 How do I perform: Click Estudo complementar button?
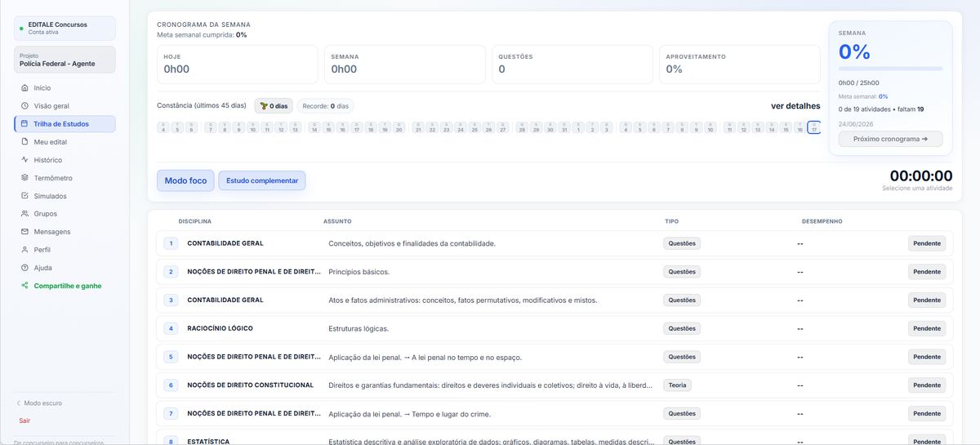(x=262, y=180)
